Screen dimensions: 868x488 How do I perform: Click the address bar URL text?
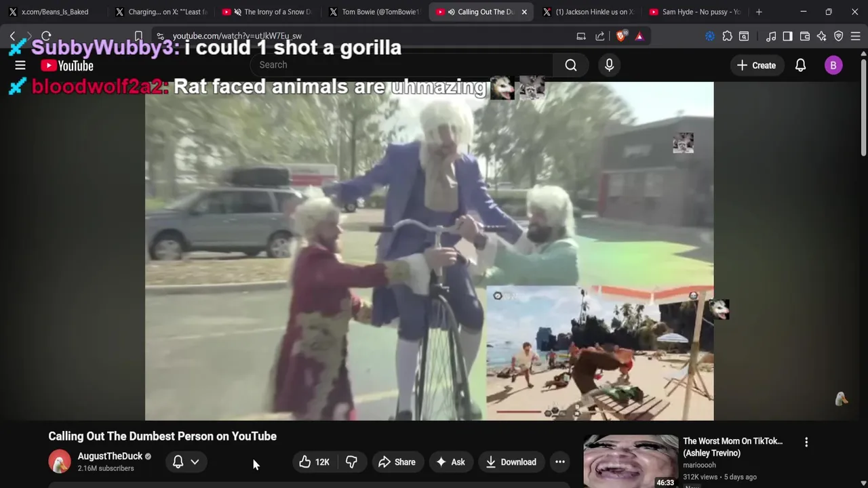pyautogui.click(x=237, y=36)
